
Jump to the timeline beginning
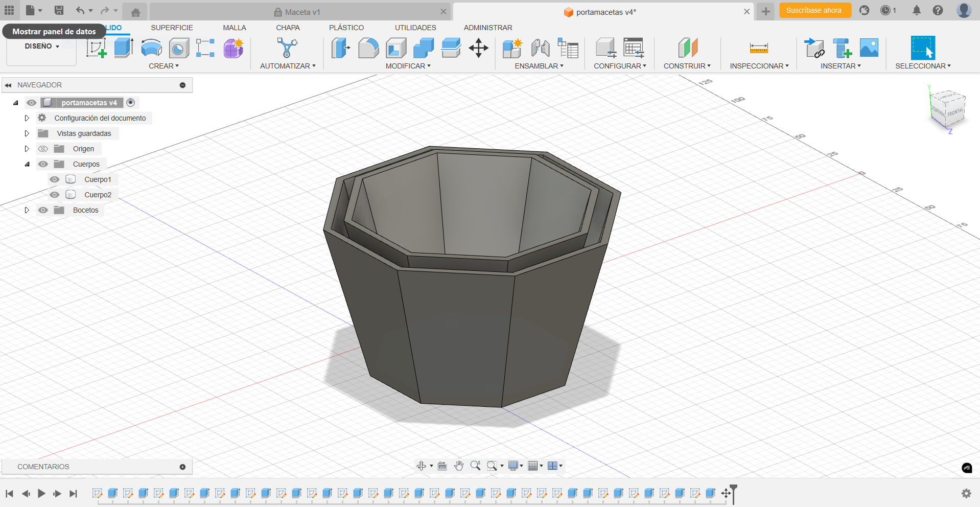click(x=9, y=493)
